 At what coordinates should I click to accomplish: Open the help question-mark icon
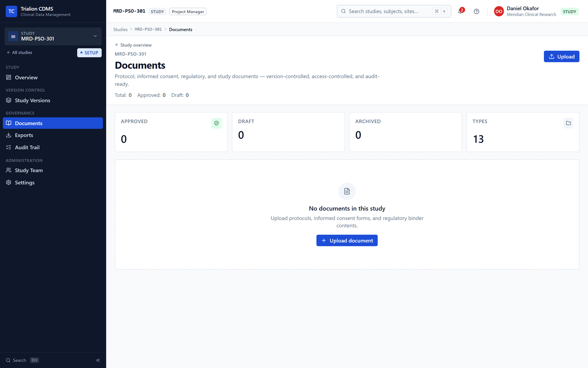click(x=476, y=11)
